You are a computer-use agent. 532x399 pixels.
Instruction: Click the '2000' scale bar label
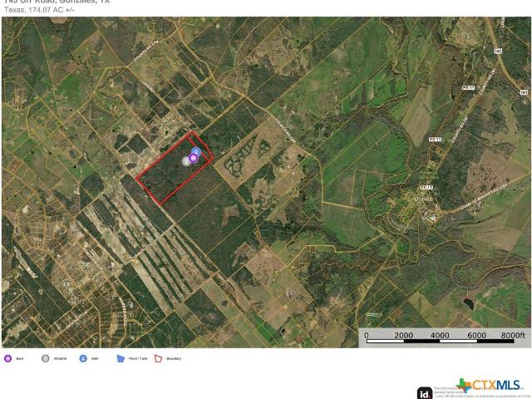tap(403, 335)
